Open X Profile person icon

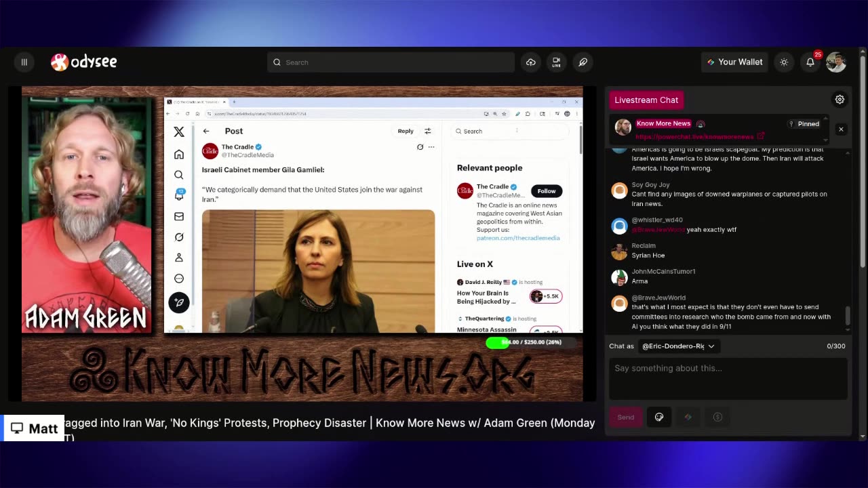pyautogui.click(x=179, y=258)
